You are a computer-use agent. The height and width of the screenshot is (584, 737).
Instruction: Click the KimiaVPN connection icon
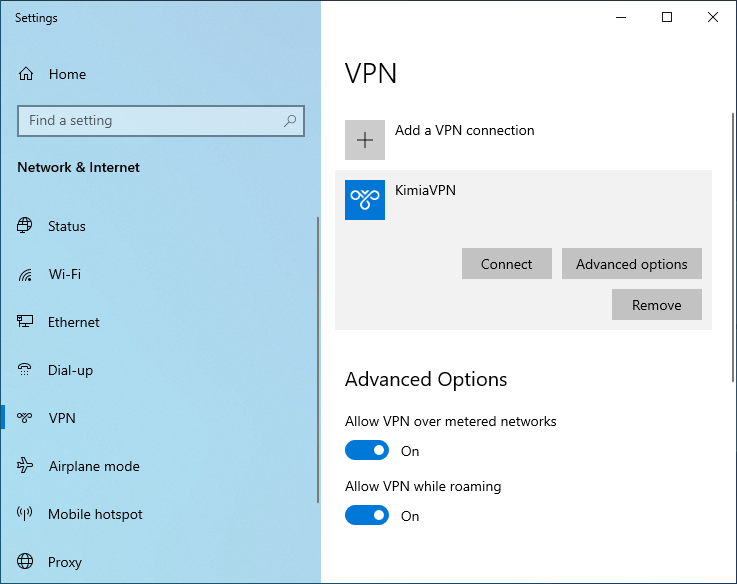click(x=365, y=200)
